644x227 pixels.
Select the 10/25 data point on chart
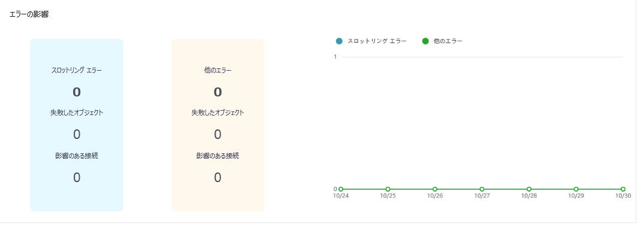click(388, 189)
